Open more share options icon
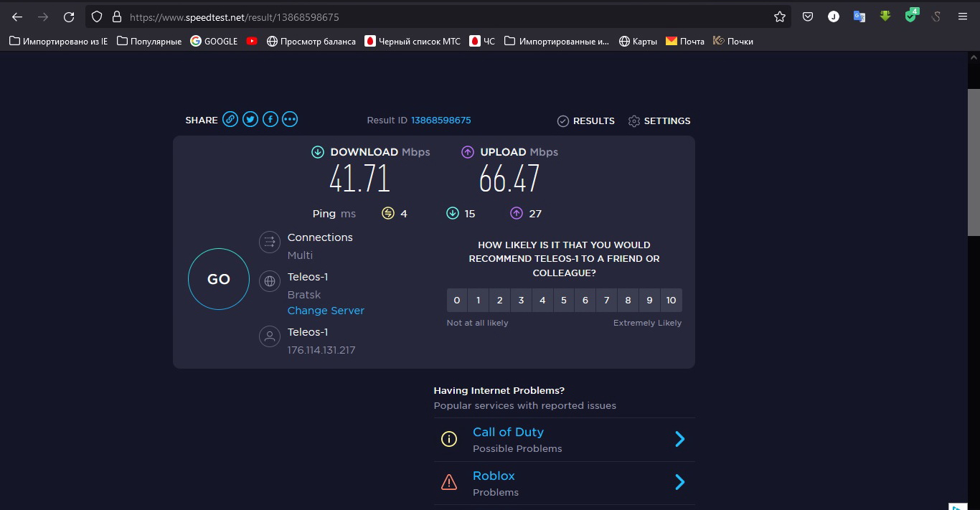980x510 pixels. pyautogui.click(x=290, y=120)
